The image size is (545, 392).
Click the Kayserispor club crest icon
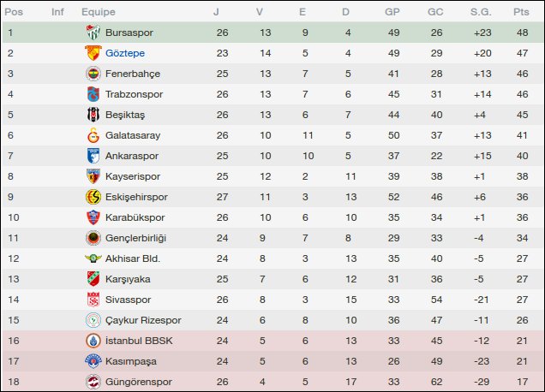(93, 176)
